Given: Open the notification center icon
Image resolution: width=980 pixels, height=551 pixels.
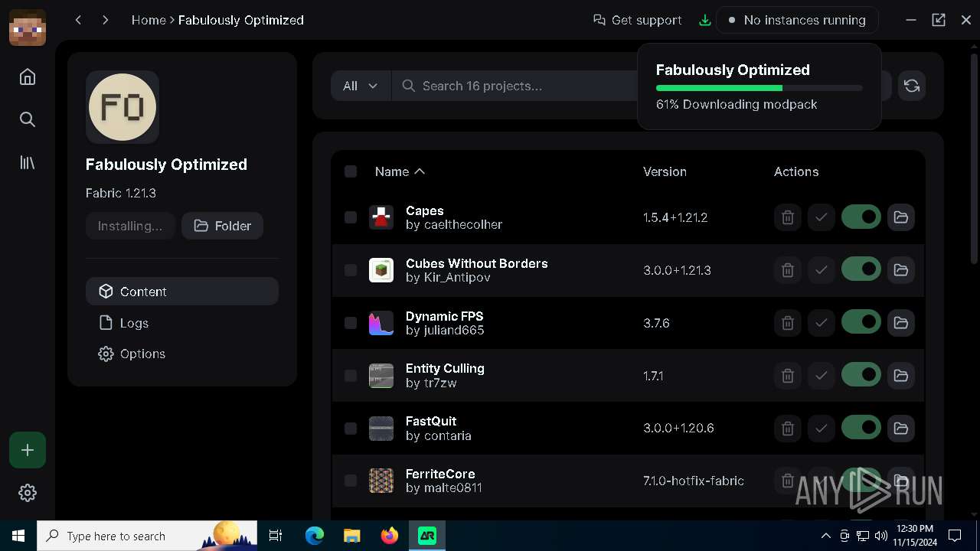Looking at the screenshot, I should [955, 536].
